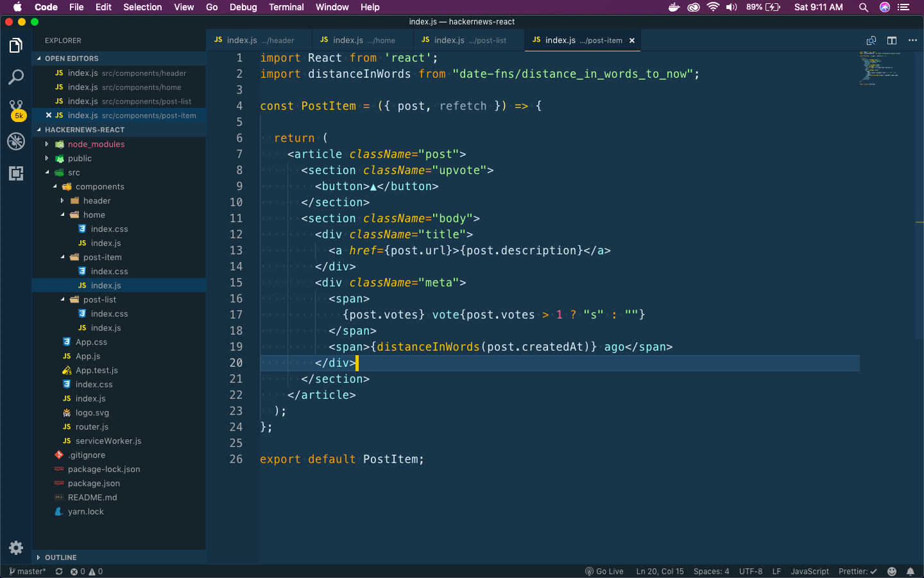
Task: Open the editor More Actions ellipsis
Action: [912, 40]
